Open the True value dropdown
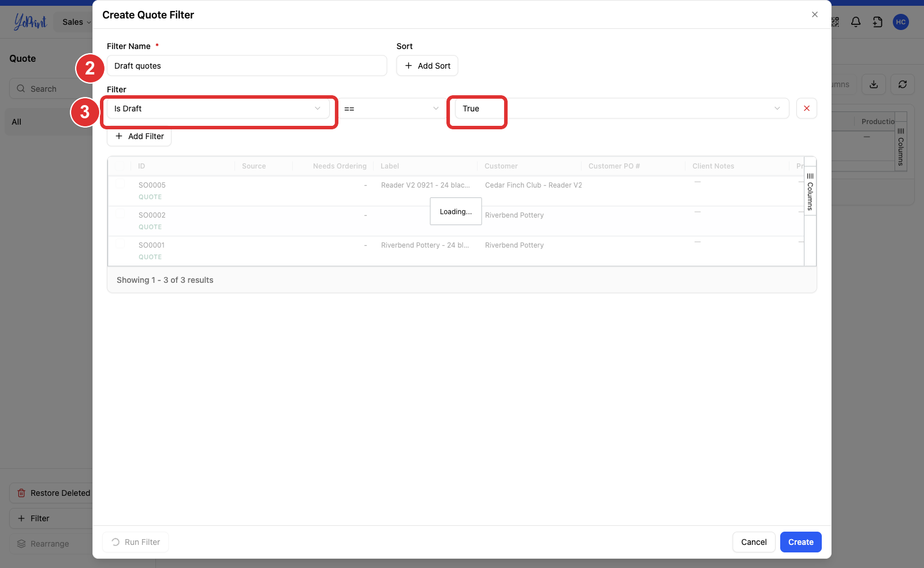Screen dimensions: 924x568 click(x=621, y=109)
